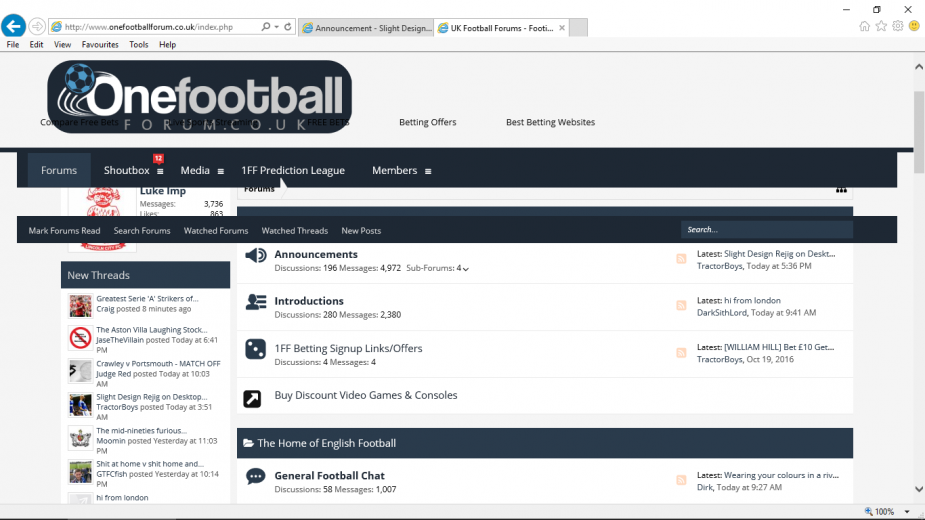
Task: Open the Betting Offers link
Action: 428,122
